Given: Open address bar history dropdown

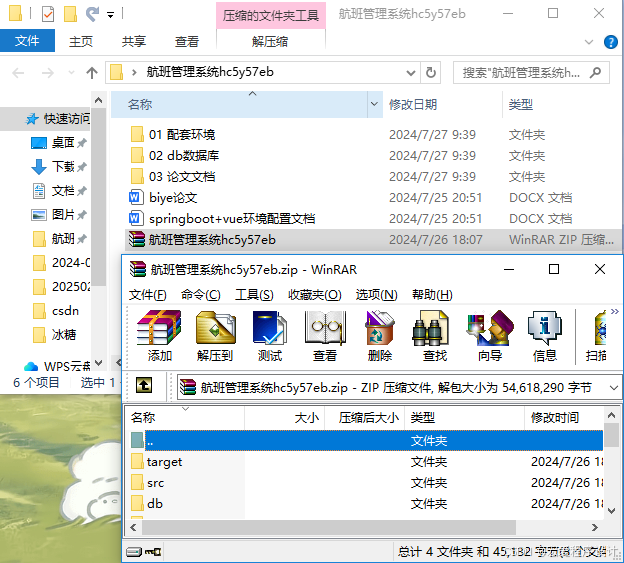Looking at the screenshot, I should [411, 73].
